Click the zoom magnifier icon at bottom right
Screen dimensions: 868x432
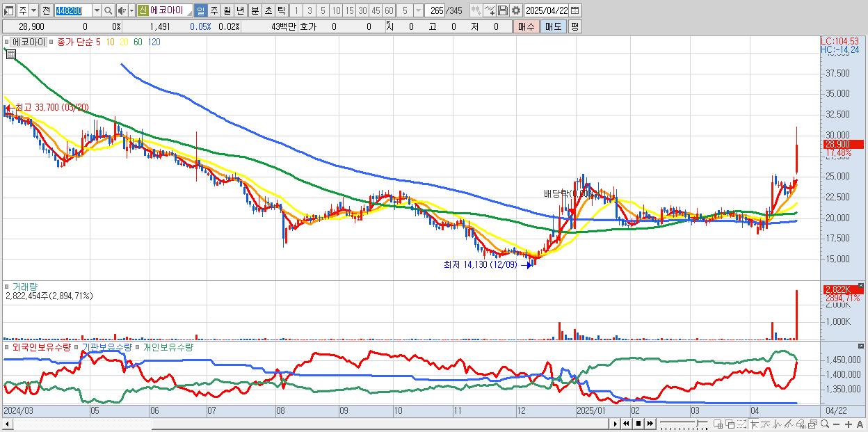[825, 424]
